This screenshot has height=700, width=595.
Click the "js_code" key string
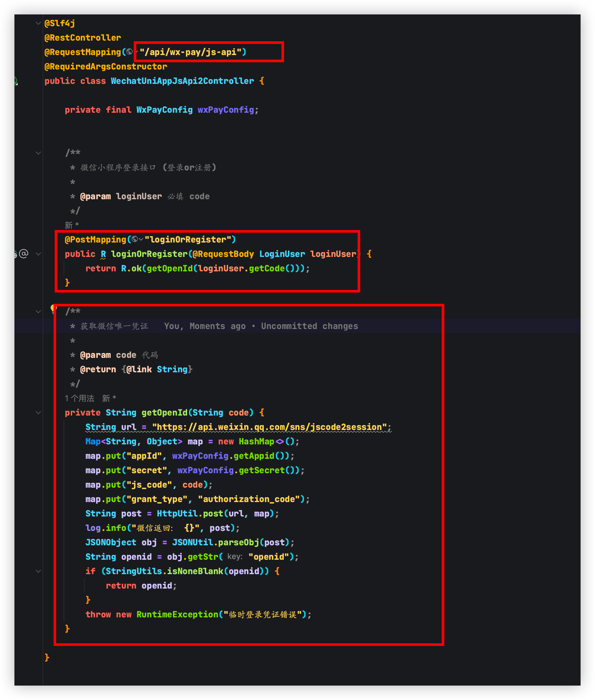tap(149, 484)
